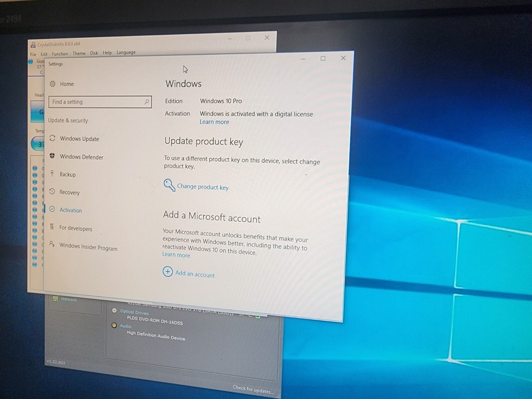Click Check for updates in Speccy window
Image resolution: width=532 pixels, height=399 pixels.
[253, 389]
